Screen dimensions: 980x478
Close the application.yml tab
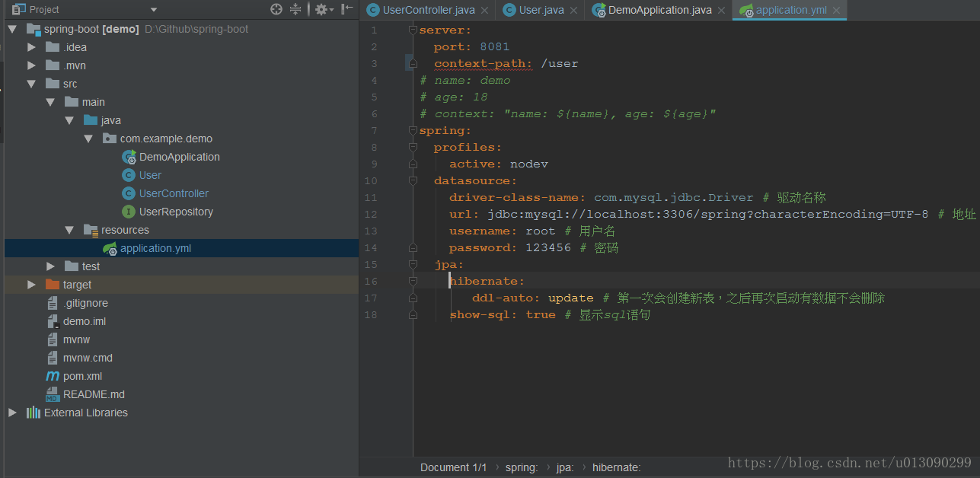point(837,11)
